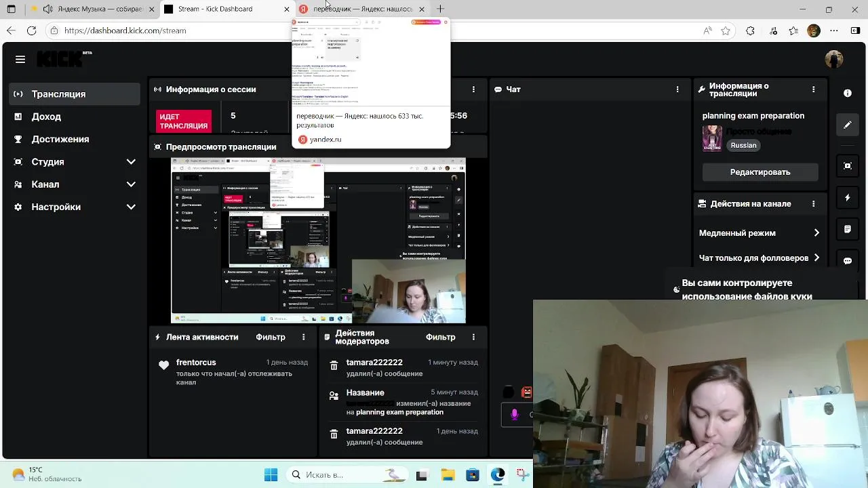Toggle the Edge sidebar button
The width and height of the screenshot is (868, 488).
856,30
